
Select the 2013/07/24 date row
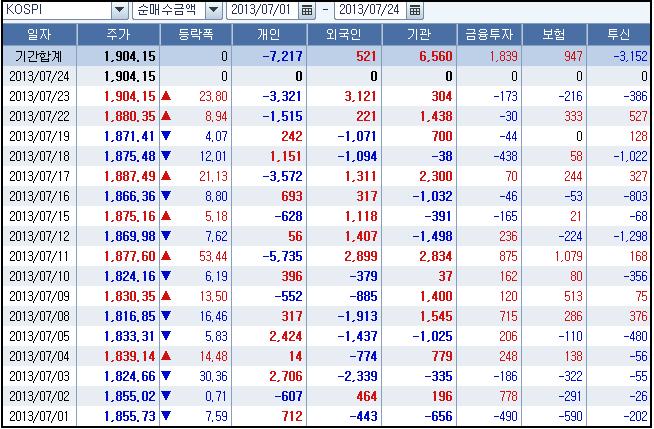coord(327,76)
